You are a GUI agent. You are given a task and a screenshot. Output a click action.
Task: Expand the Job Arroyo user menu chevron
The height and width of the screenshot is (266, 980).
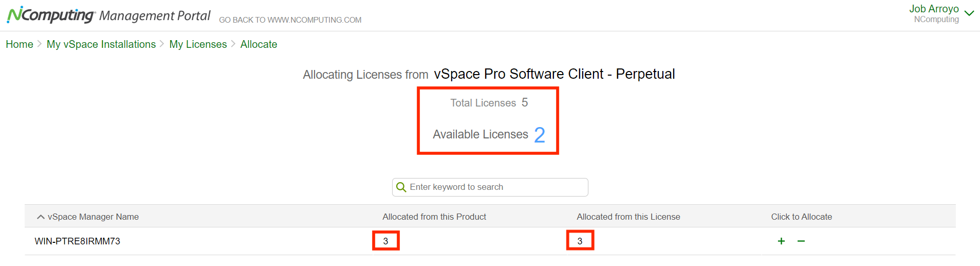[969, 13]
